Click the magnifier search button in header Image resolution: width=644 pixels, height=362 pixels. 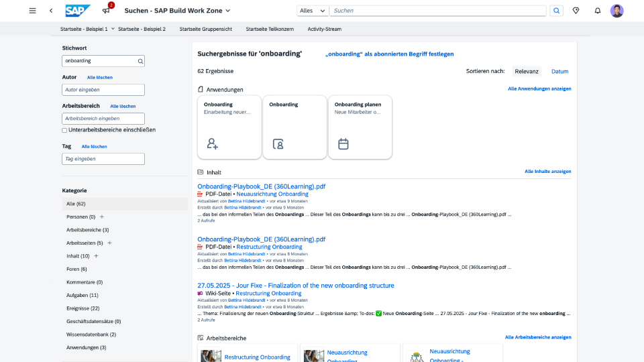(x=557, y=11)
